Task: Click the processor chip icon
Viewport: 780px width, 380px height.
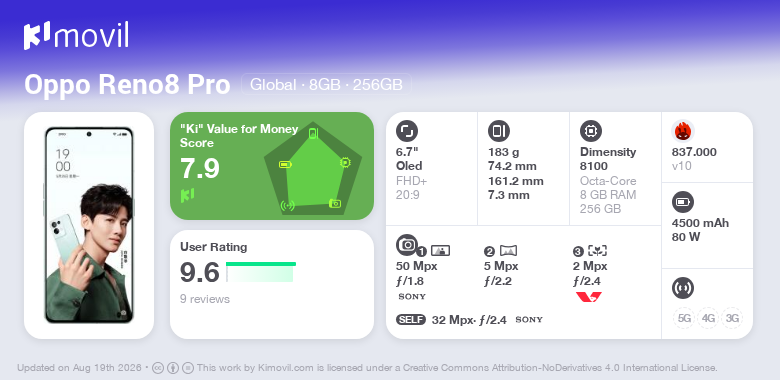Action: click(x=591, y=131)
